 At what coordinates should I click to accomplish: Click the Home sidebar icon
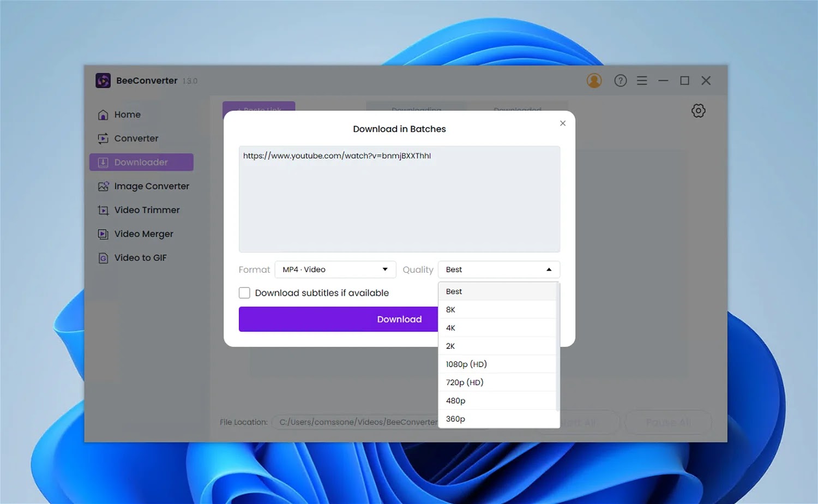coord(103,115)
